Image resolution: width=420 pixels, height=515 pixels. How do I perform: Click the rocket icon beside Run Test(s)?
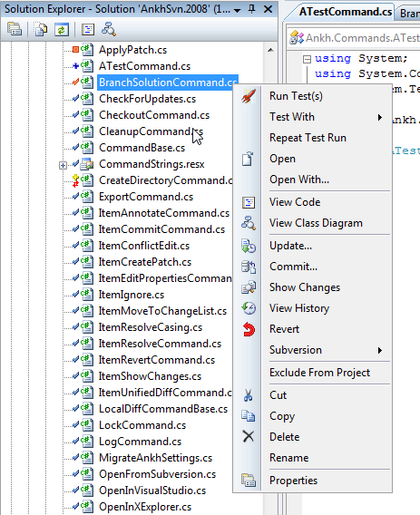click(x=249, y=96)
